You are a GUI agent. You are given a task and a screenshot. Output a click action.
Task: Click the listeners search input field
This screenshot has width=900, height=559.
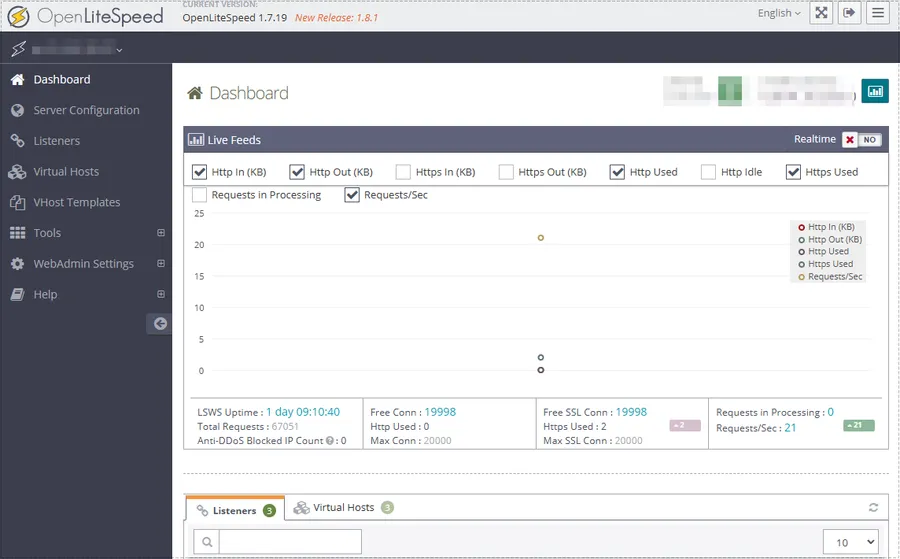(x=290, y=542)
